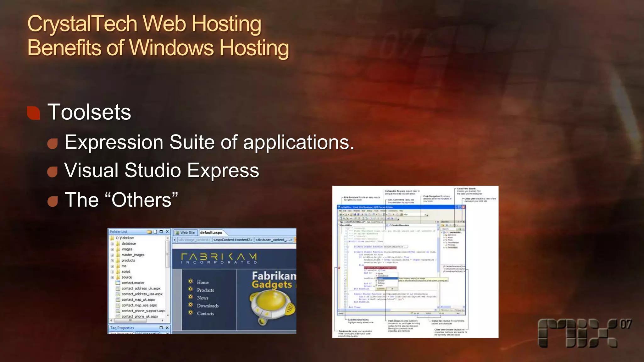Click the Fabrikam Incorporated logo
Viewport: 644px width, 362px height.
coord(219,259)
